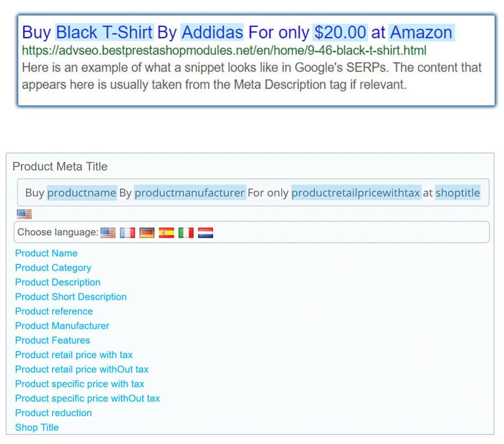
Task: Insert the Product Manufacturer variable
Action: point(62,325)
